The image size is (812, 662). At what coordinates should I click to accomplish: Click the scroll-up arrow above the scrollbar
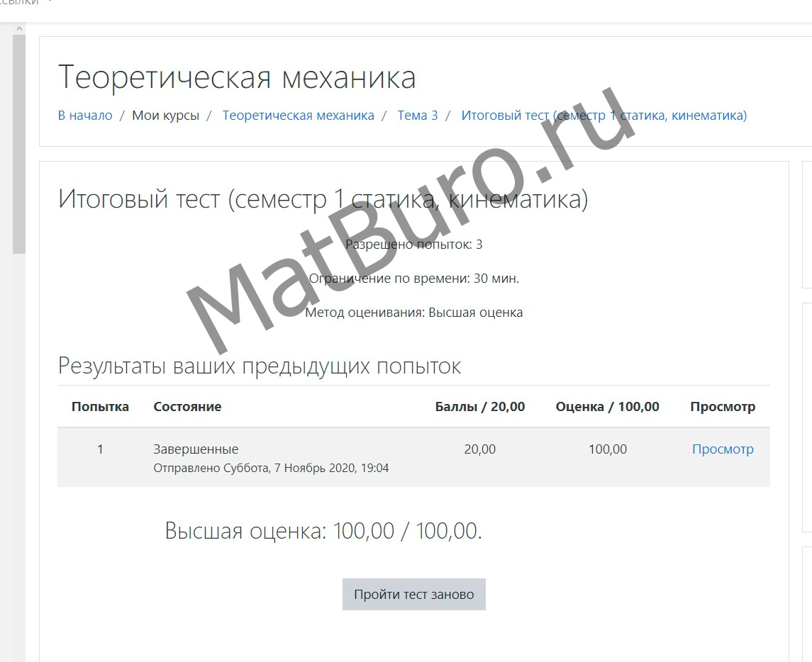[x=19, y=28]
